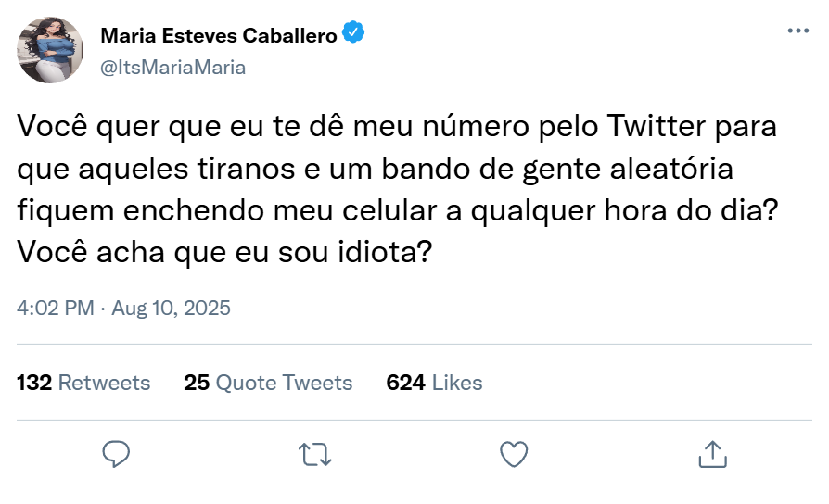Viewport: 829px width, 504px height.
Task: Show the 25 Quote Tweets
Action: [268, 383]
